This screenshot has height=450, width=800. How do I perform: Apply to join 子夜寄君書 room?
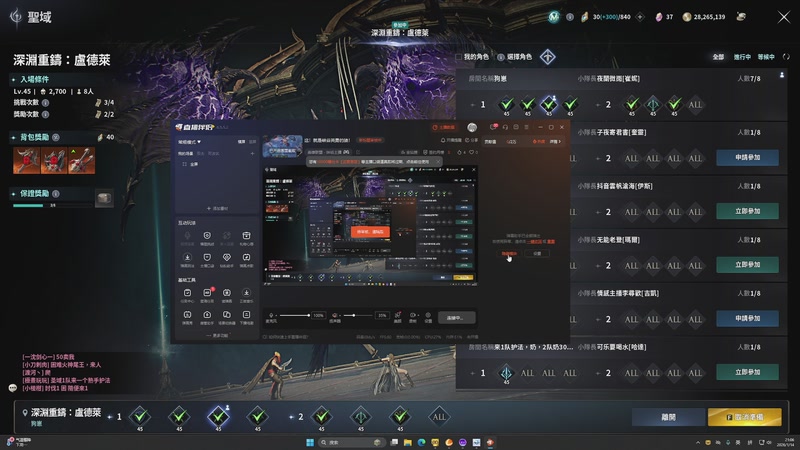(x=747, y=158)
